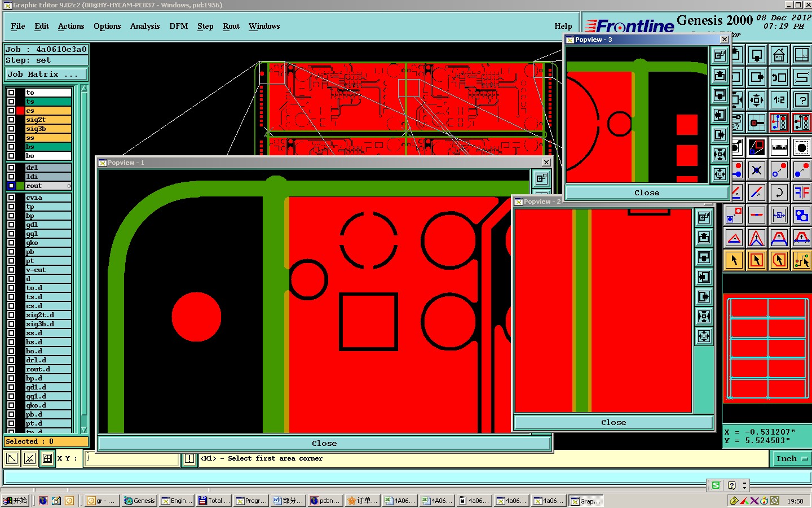This screenshot has width=812, height=508.
Task: Click the pan right icon in Popview 2
Action: [x=704, y=296]
